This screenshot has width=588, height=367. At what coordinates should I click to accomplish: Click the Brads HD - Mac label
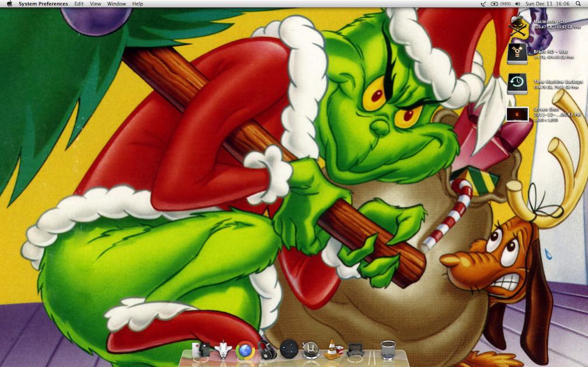point(551,52)
